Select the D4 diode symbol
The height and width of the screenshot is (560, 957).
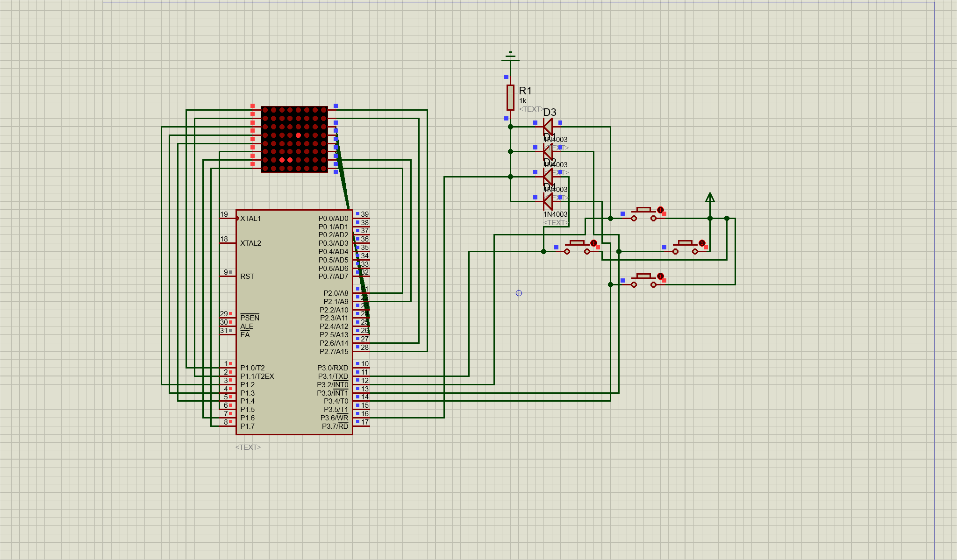(548, 201)
